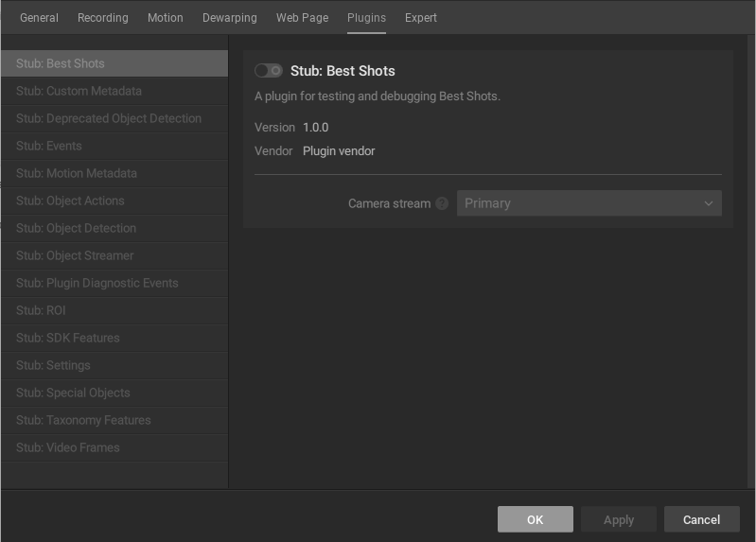Click the Camera stream help icon
Screen dimensions: 756x542
click(x=442, y=203)
